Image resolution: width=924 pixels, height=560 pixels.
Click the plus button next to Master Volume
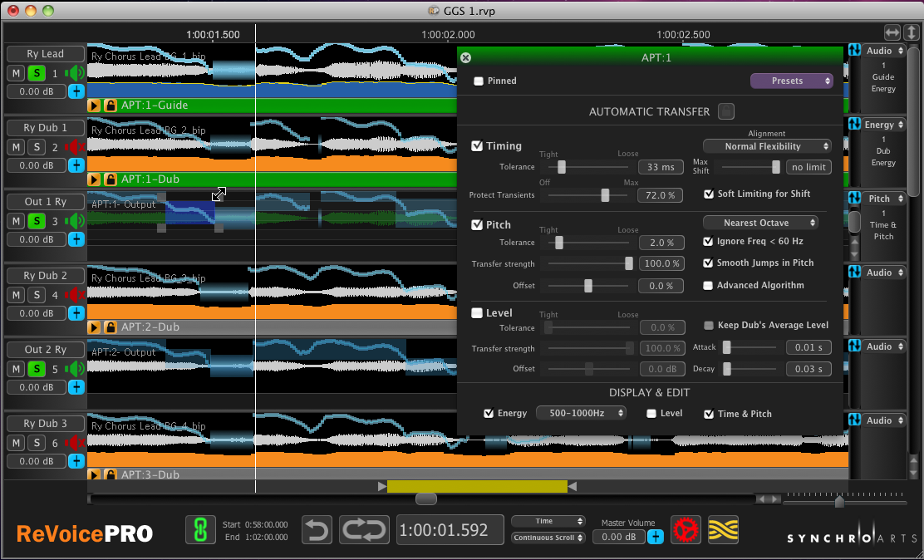point(656,537)
